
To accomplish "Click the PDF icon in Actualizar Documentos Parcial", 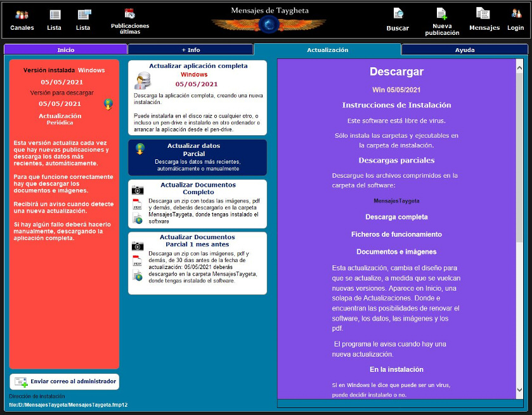I will click(x=138, y=261).
